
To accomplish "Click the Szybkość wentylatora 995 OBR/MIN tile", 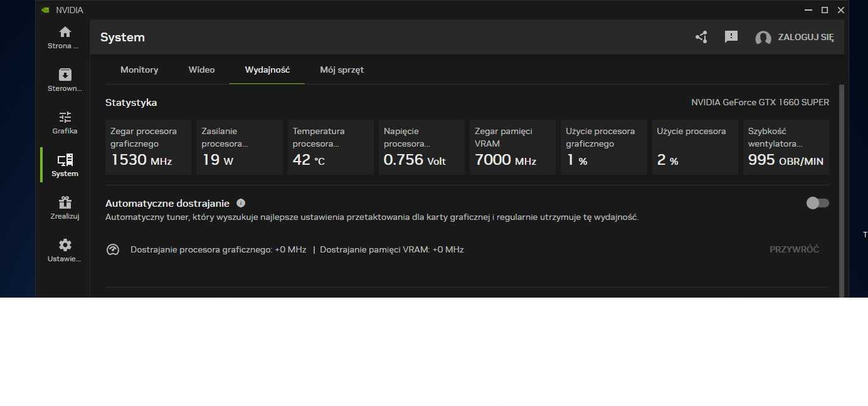I will point(786,147).
